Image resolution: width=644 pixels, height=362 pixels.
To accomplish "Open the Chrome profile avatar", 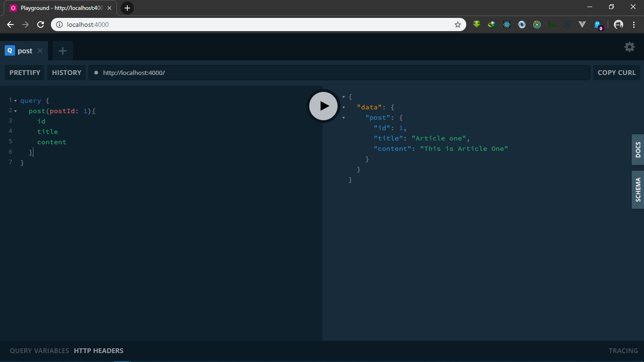I will [618, 24].
